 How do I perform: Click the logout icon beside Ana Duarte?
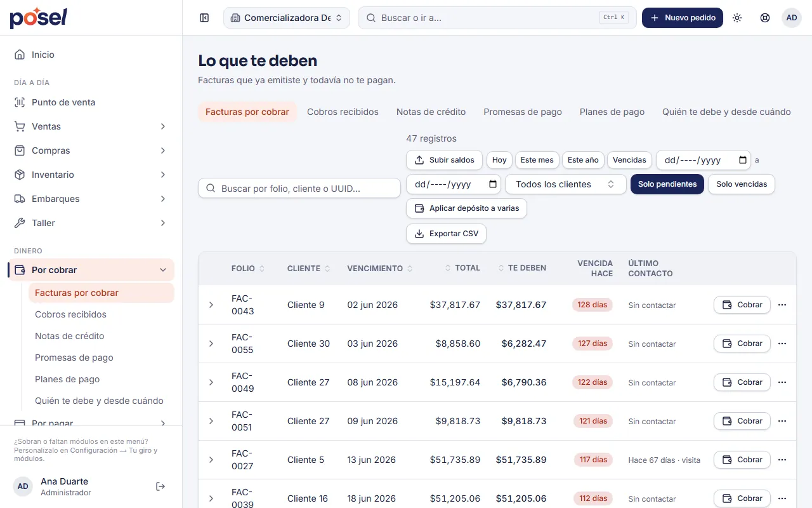160,486
